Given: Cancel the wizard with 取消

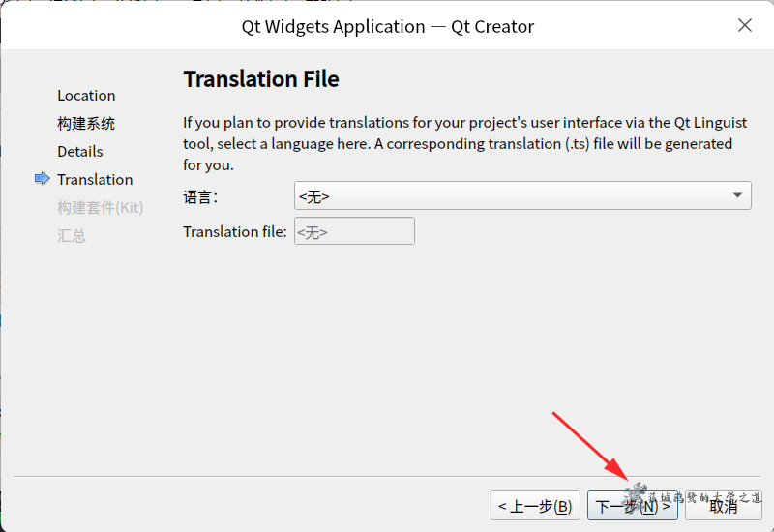Looking at the screenshot, I should tap(723, 506).
